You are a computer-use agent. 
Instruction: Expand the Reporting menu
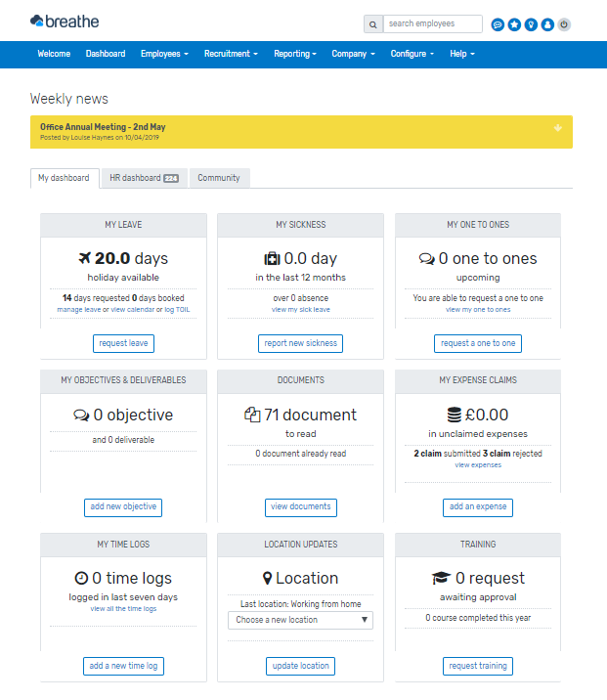tap(294, 54)
